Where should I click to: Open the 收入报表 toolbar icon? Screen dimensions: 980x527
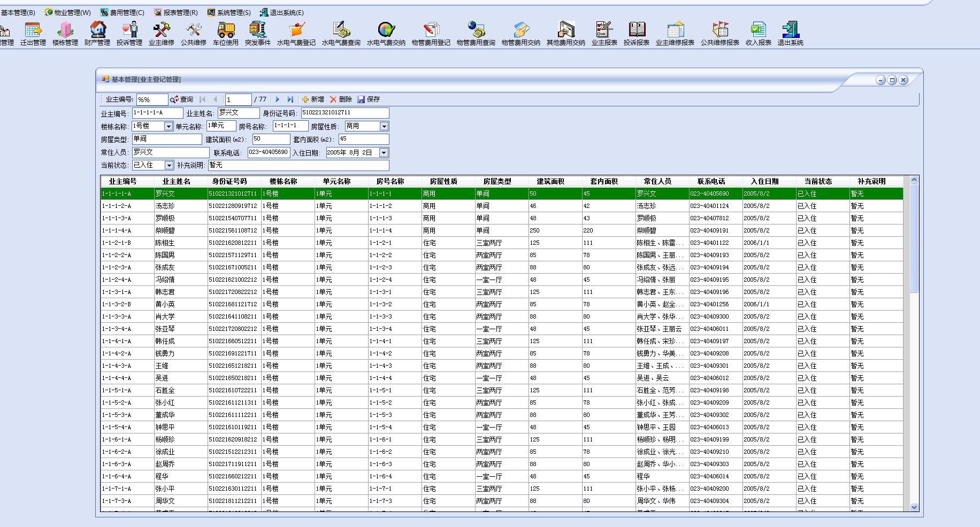759,34
